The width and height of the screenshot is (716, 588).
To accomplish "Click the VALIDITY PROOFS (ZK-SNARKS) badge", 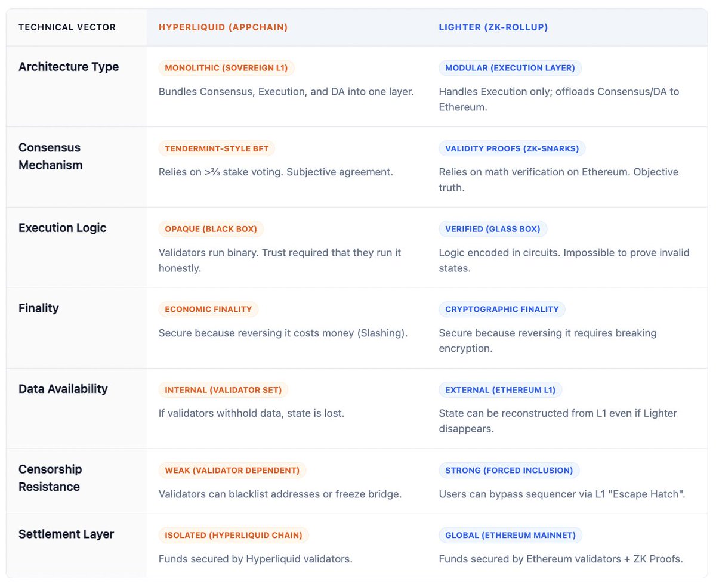I will pyautogui.click(x=513, y=148).
